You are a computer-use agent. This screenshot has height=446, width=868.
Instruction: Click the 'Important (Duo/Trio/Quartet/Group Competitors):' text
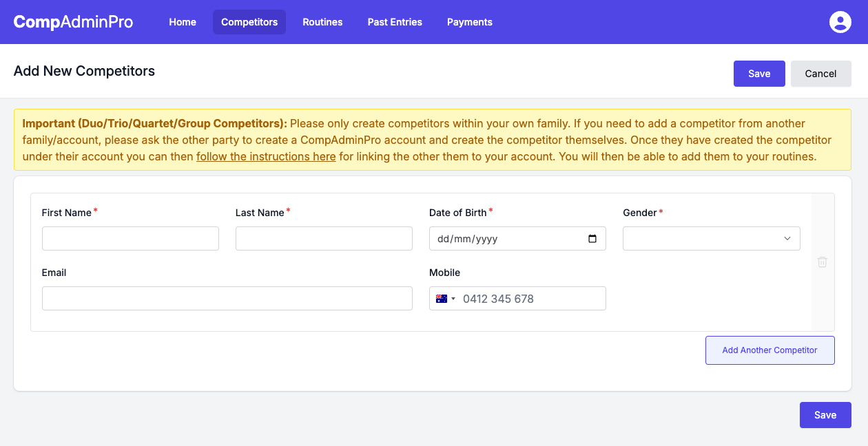point(155,124)
